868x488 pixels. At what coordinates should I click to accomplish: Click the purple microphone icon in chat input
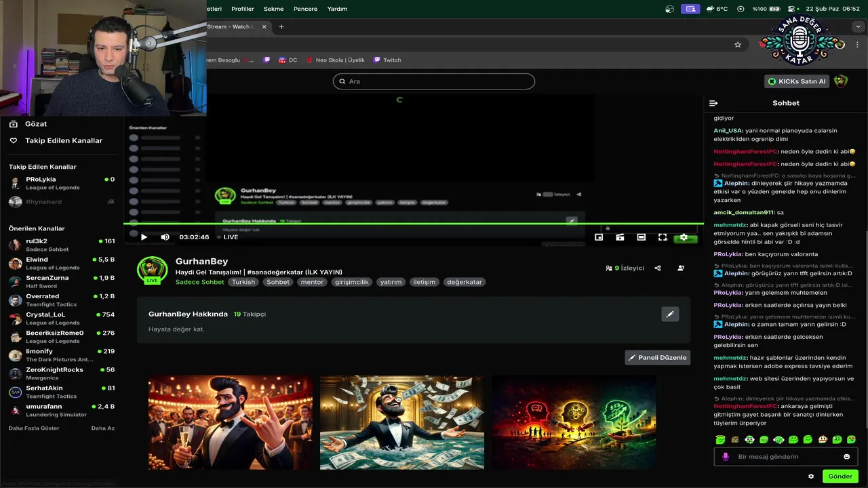[x=726, y=457]
